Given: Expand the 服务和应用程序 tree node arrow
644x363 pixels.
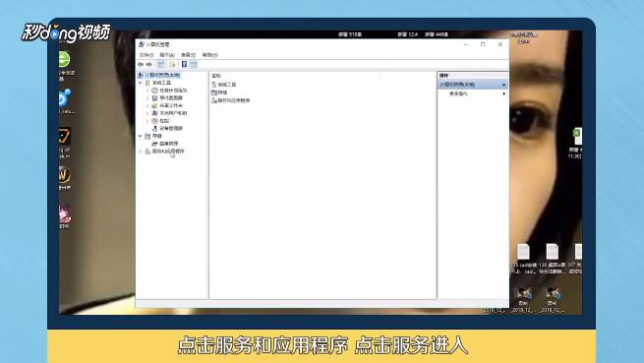Looking at the screenshot, I should [140, 151].
